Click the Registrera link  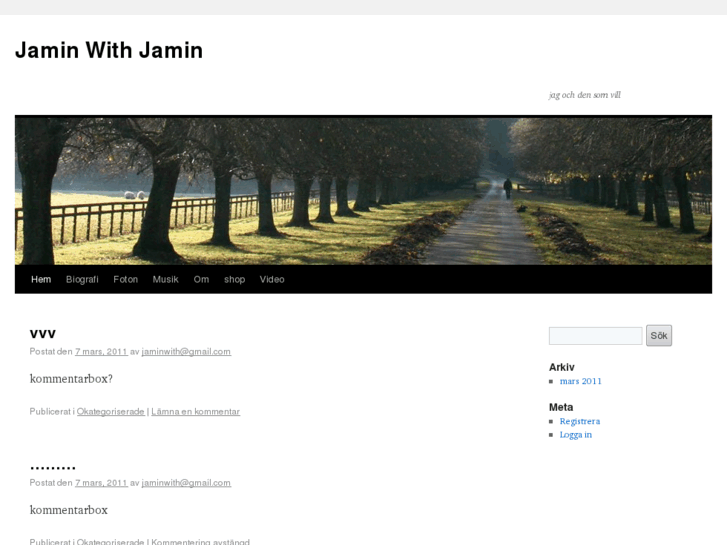[x=580, y=422]
